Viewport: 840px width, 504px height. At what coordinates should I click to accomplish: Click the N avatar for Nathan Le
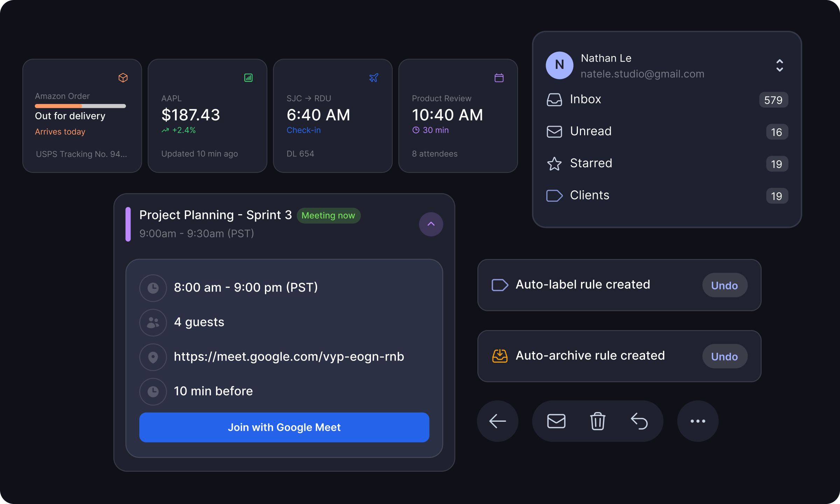pyautogui.click(x=559, y=65)
